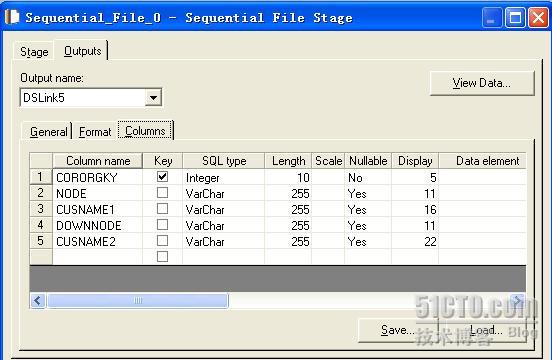Click the Nullable No cell for CORORGKY
Viewport: 552px width, 360px height.
pos(368,177)
